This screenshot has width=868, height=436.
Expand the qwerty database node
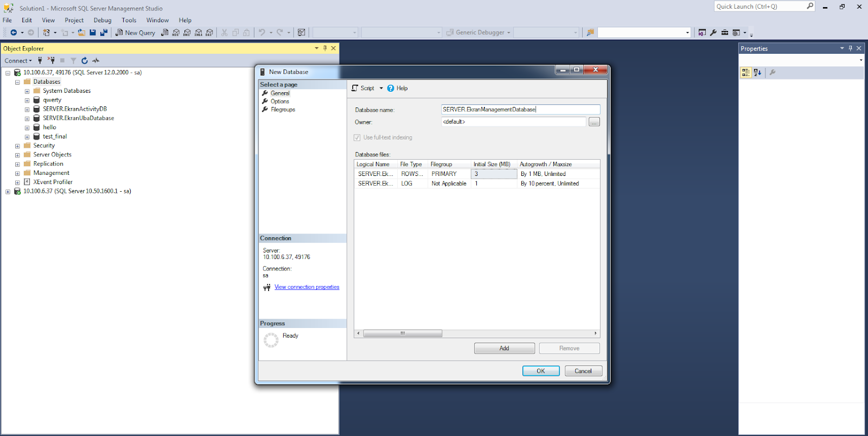coord(27,100)
